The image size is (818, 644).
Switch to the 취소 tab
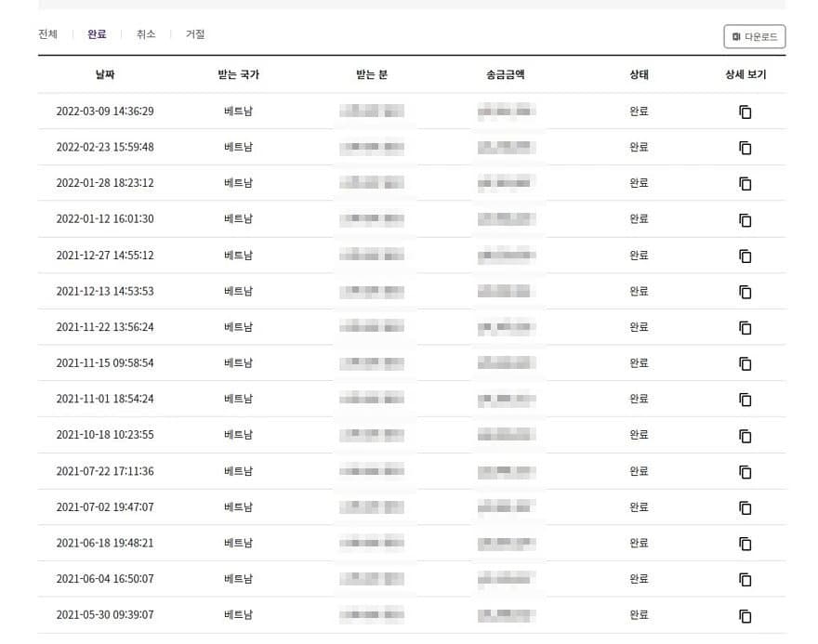[x=146, y=34]
